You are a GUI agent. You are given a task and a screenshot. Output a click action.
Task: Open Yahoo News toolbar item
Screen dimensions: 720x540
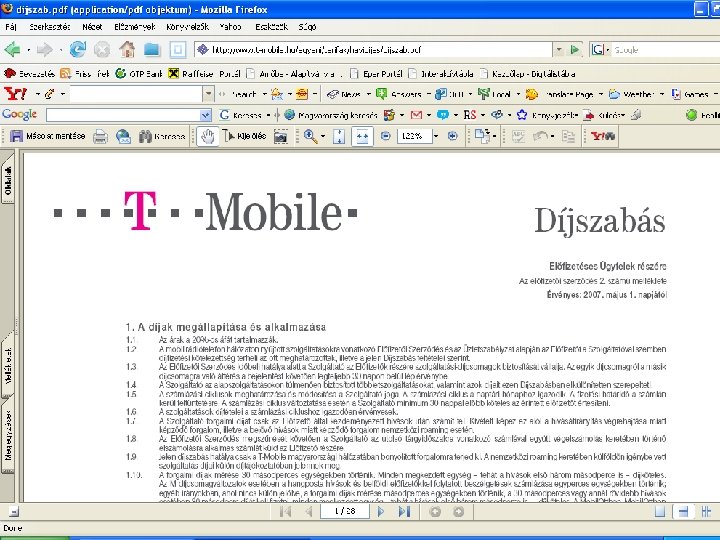[345, 94]
